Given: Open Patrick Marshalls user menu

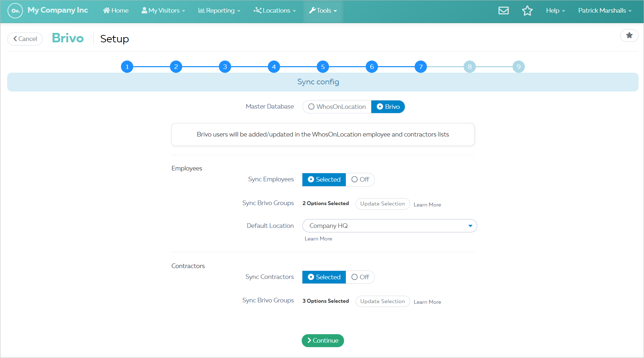Looking at the screenshot, I should click(x=604, y=10).
